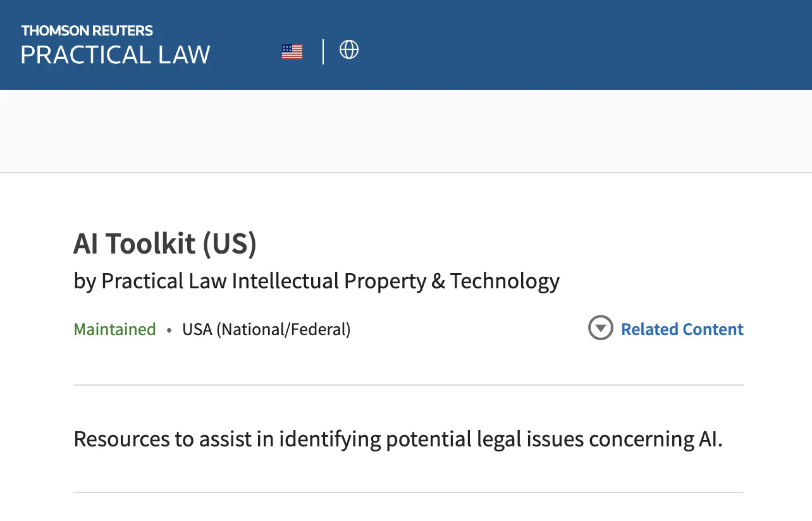Screen dimensions: 812x521
Task: Click the white space right of page title
Action: point(506,244)
